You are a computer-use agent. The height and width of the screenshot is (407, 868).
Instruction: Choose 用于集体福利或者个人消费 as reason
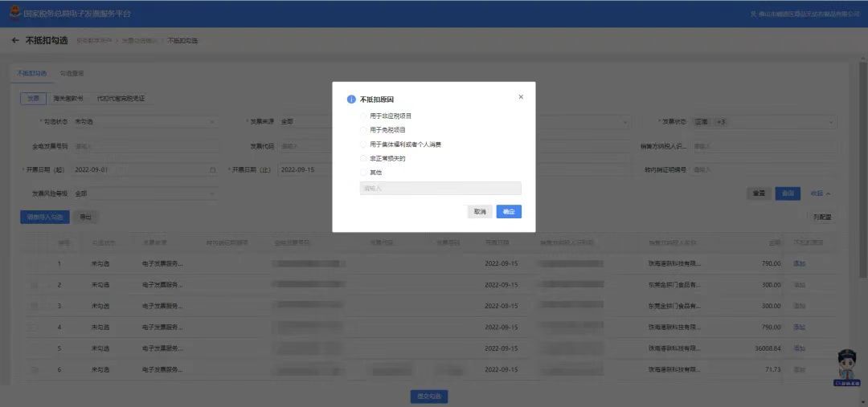[x=364, y=144]
